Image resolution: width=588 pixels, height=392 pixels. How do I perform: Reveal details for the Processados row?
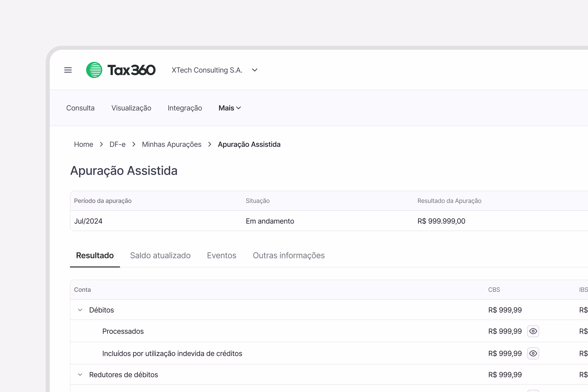pyautogui.click(x=533, y=331)
